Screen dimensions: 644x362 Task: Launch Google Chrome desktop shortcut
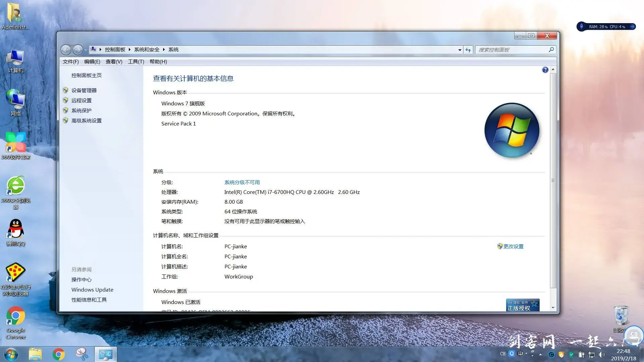pos(15,323)
